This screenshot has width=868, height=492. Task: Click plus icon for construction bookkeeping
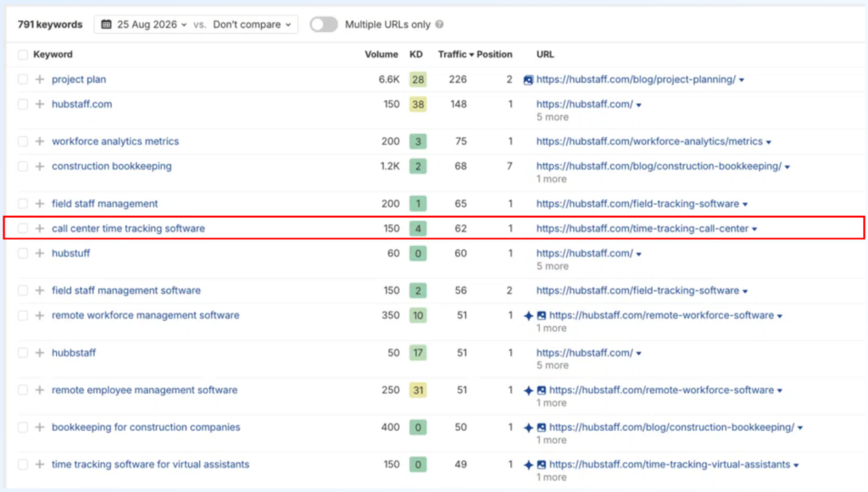39,166
